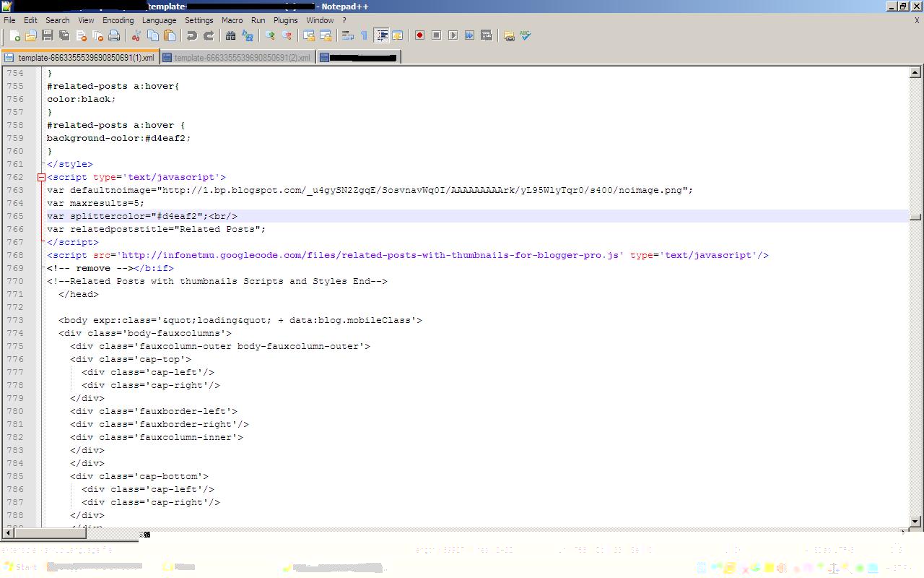924x578 pixels.
Task: Open the ? help menu
Action: (344, 20)
